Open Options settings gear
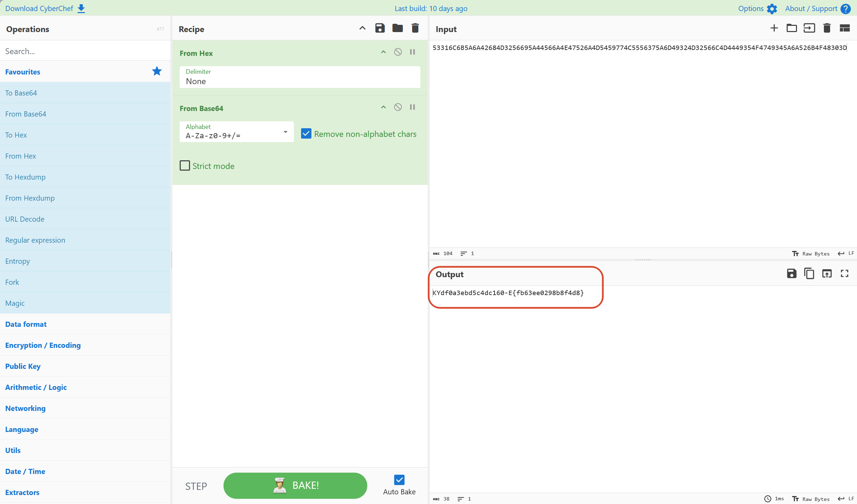857x504 pixels. click(771, 9)
